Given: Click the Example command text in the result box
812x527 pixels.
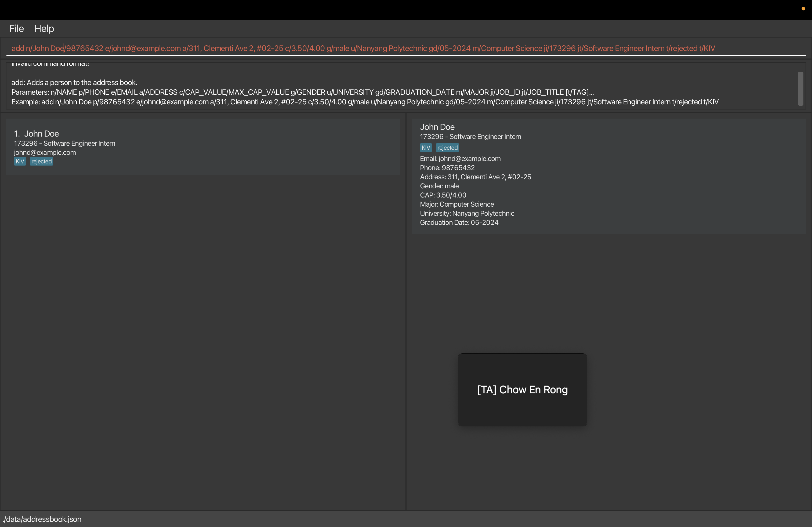Looking at the screenshot, I should pyautogui.click(x=365, y=102).
